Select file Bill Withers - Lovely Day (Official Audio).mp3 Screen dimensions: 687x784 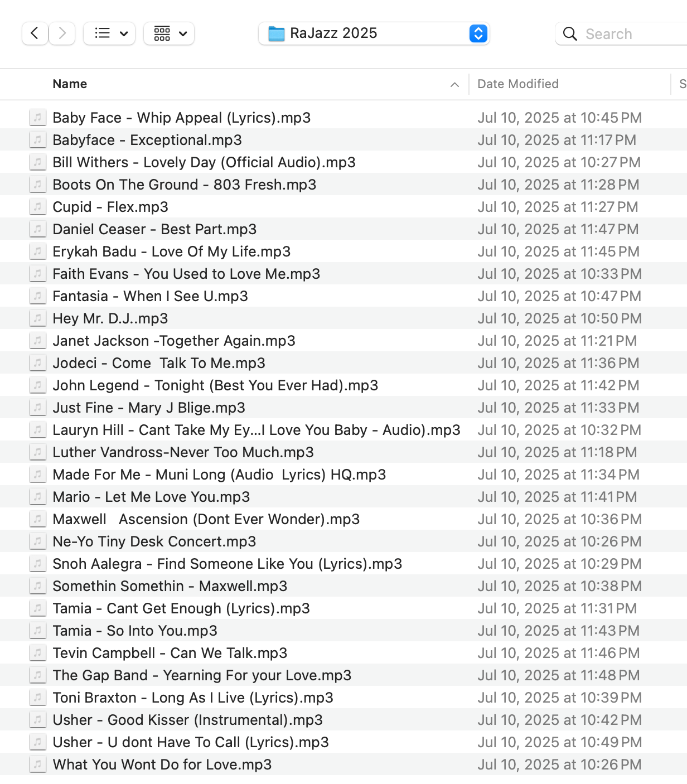click(204, 162)
